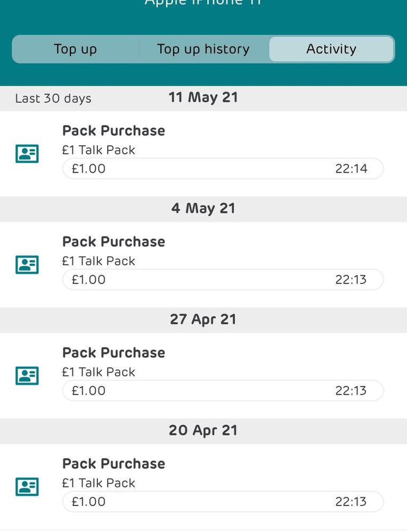Tap the 11 May Pack Purchase card icon
Screen dimensions: 407x532
27,154
